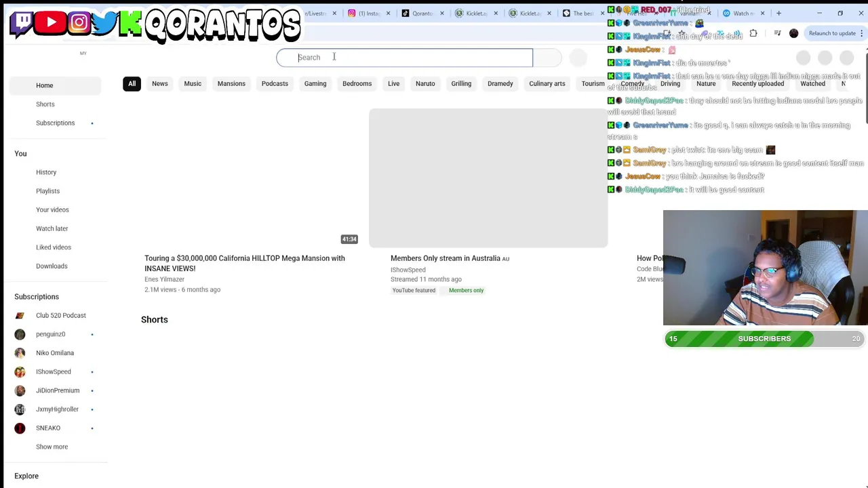
Task: Go to Home in sidebar
Action: [x=56, y=85]
